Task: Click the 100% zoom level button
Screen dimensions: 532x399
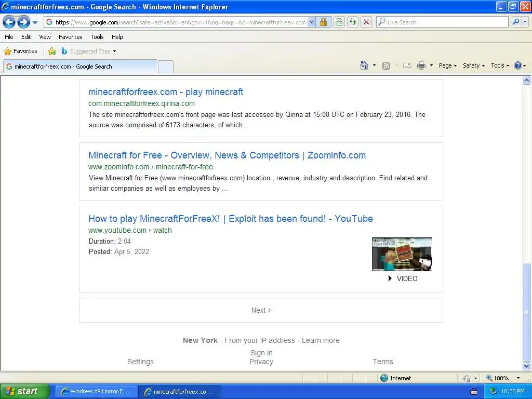Action: tap(497, 378)
